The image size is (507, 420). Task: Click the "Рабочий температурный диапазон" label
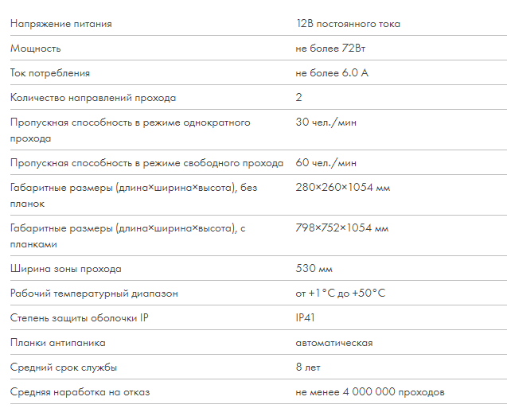[x=94, y=294]
